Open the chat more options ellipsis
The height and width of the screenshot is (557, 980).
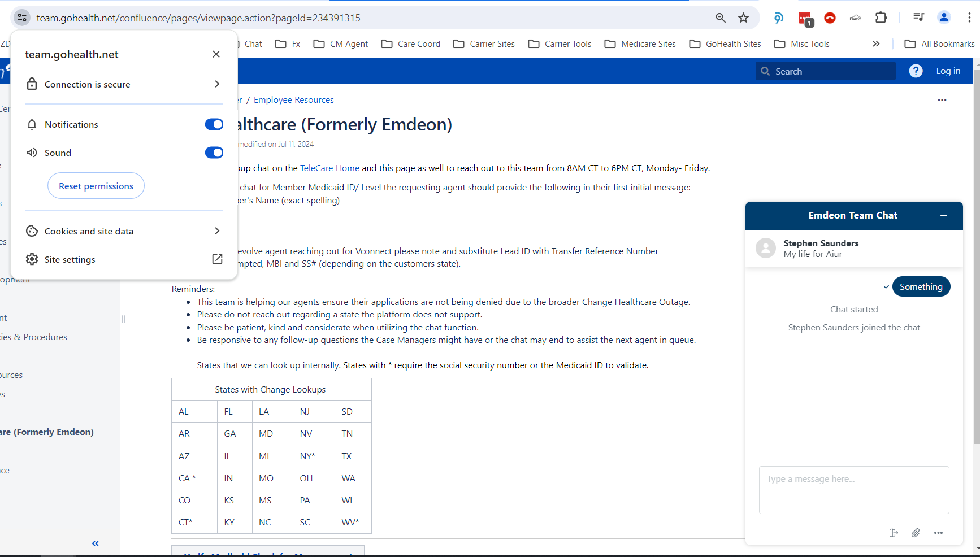tap(938, 533)
